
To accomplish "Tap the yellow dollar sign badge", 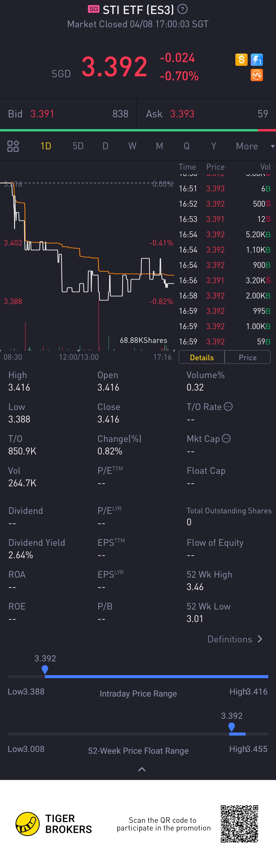I will pyautogui.click(x=241, y=60).
